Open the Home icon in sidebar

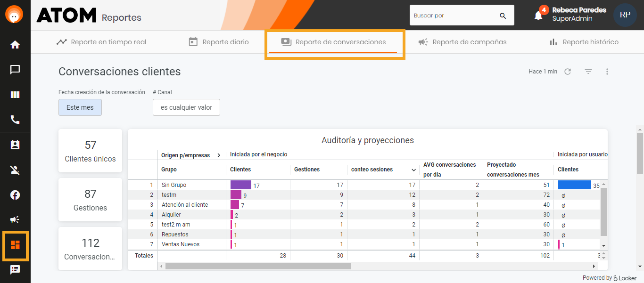coord(15,45)
